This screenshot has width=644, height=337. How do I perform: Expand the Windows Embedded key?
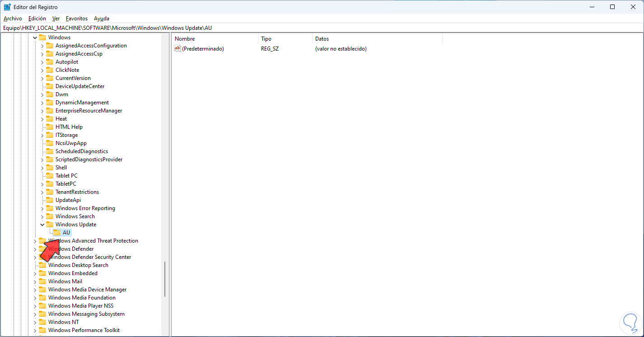[x=35, y=273]
